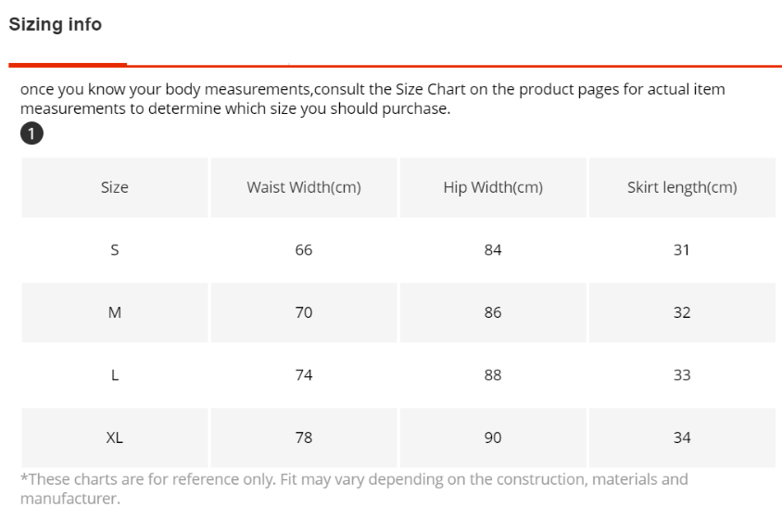Viewport: 782px width, 532px height.
Task: Click waist value 78 for size XL
Action: point(304,437)
